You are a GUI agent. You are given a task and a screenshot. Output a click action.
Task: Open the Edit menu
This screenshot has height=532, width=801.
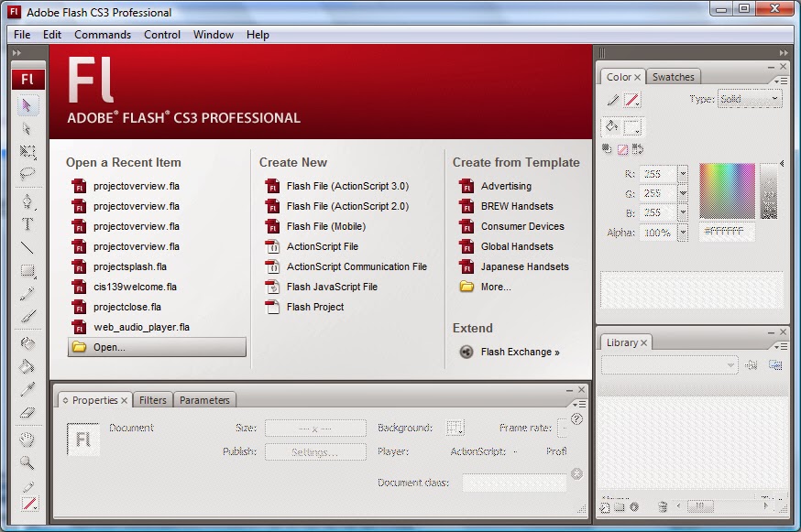[x=52, y=35]
